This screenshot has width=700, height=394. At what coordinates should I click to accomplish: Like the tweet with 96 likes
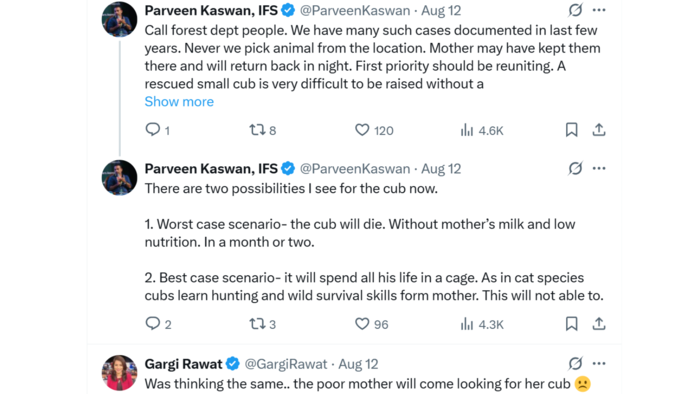tap(362, 324)
